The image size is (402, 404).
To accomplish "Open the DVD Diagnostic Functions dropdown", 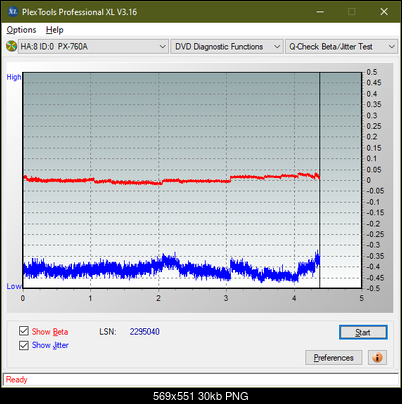I will coord(227,47).
